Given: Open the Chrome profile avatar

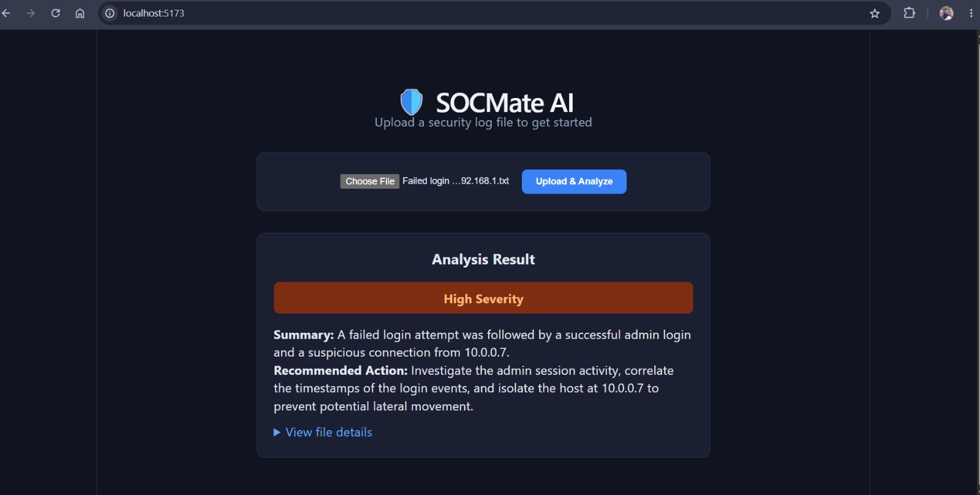Looking at the screenshot, I should tap(946, 13).
